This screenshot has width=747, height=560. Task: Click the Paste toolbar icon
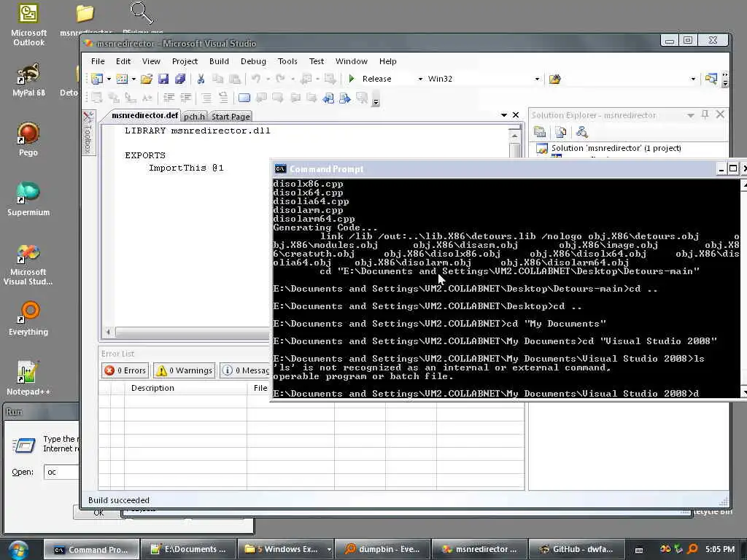pyautogui.click(x=234, y=79)
